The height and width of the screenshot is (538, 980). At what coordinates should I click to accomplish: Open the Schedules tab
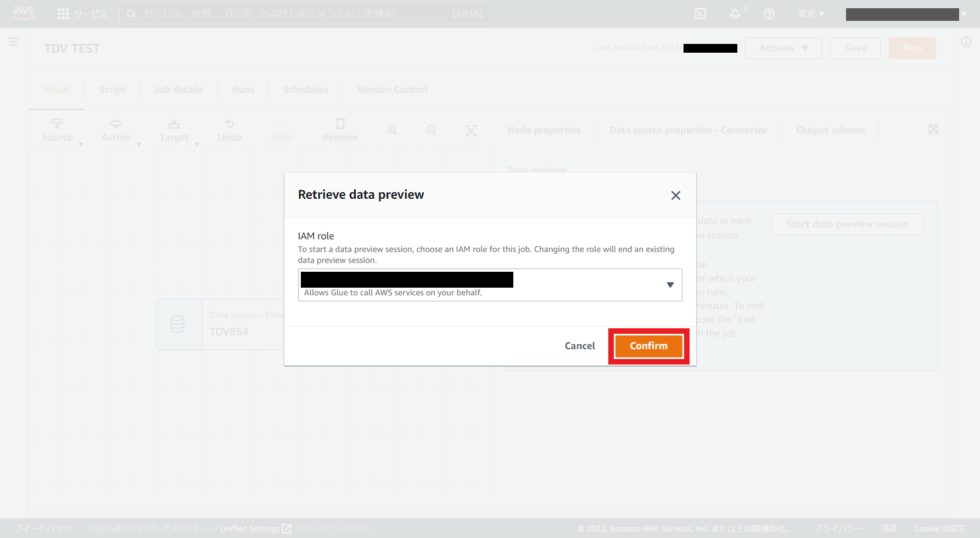coord(306,89)
